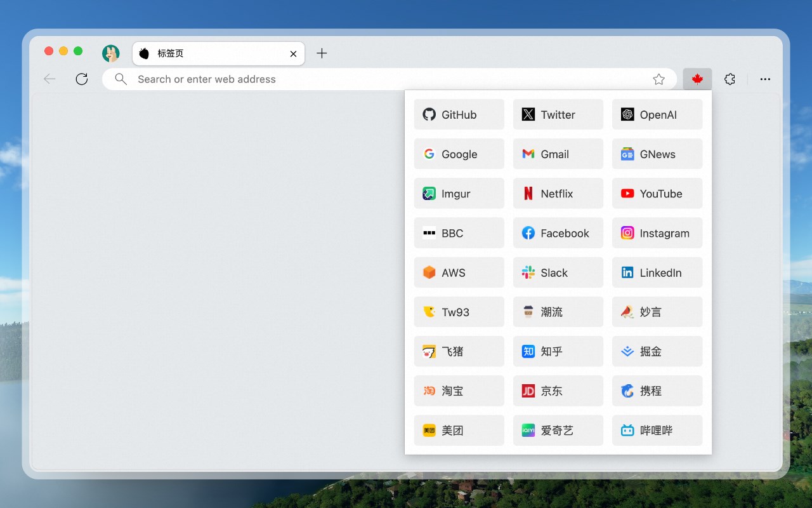
Task: Bookmark this page with the star icon
Action: (659, 79)
